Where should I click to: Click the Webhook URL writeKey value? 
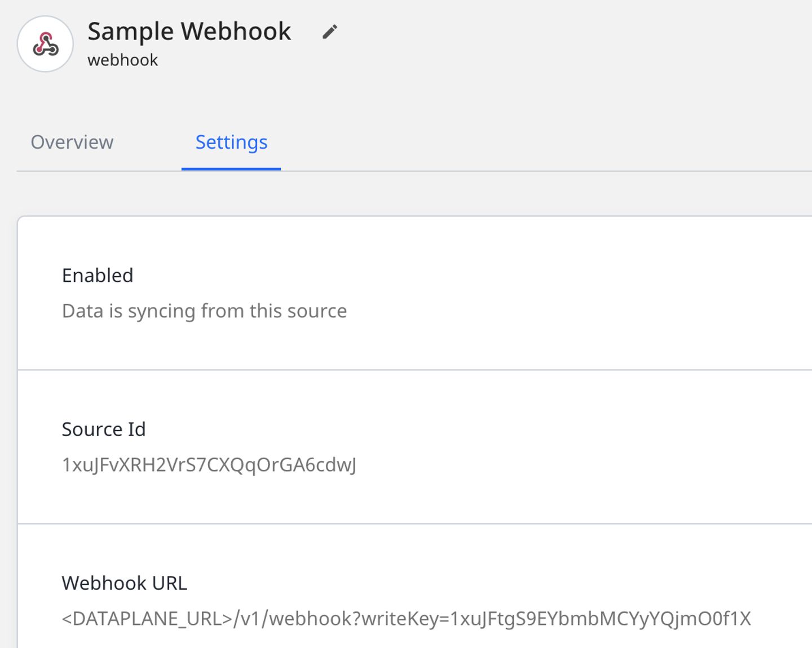[x=406, y=618]
